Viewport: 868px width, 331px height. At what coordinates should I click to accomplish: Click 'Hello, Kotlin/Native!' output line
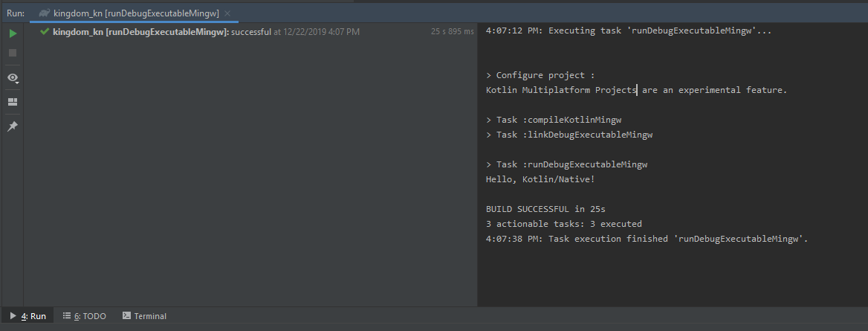click(x=540, y=180)
